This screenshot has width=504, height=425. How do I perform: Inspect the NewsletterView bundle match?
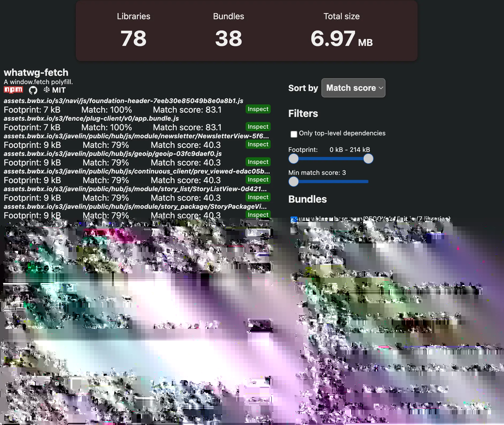click(258, 144)
